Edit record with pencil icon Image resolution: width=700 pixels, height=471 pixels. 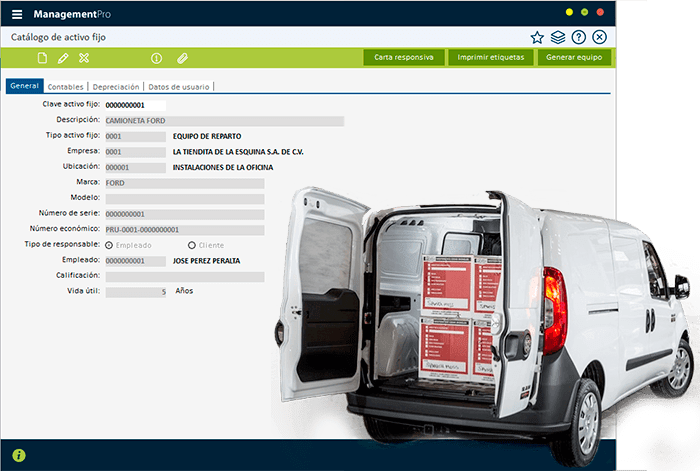click(x=63, y=58)
